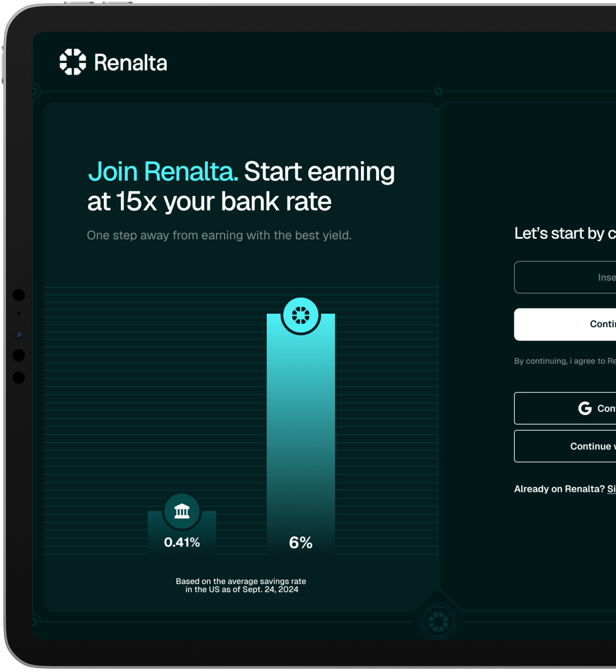This screenshot has height=672, width=616.
Task: Click the "Let's start by" form heading
Action: point(564,233)
